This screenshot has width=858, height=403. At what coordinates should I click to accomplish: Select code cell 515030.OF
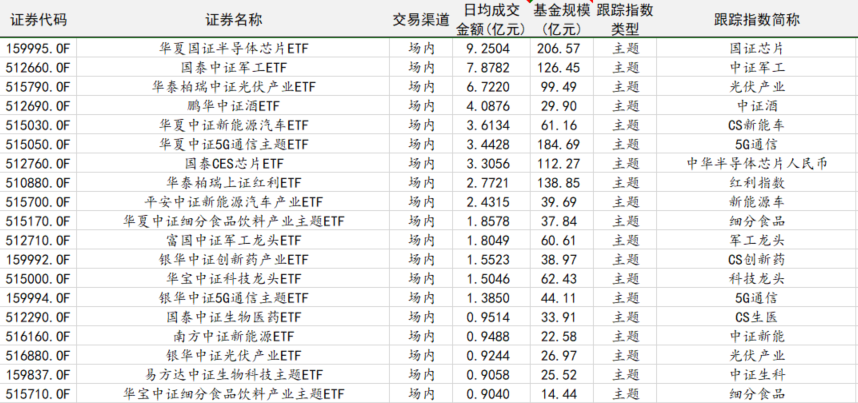38,125
